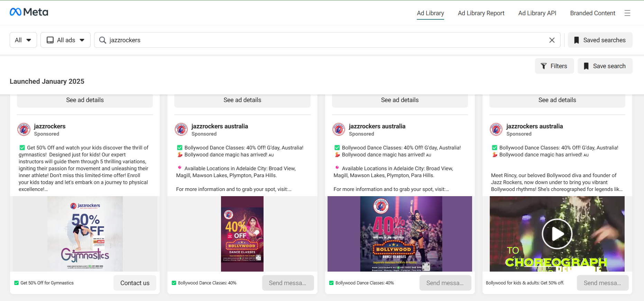This screenshot has width=644, height=301.
Task: Open the purple 40% off Bollywood poster
Action: click(242, 234)
